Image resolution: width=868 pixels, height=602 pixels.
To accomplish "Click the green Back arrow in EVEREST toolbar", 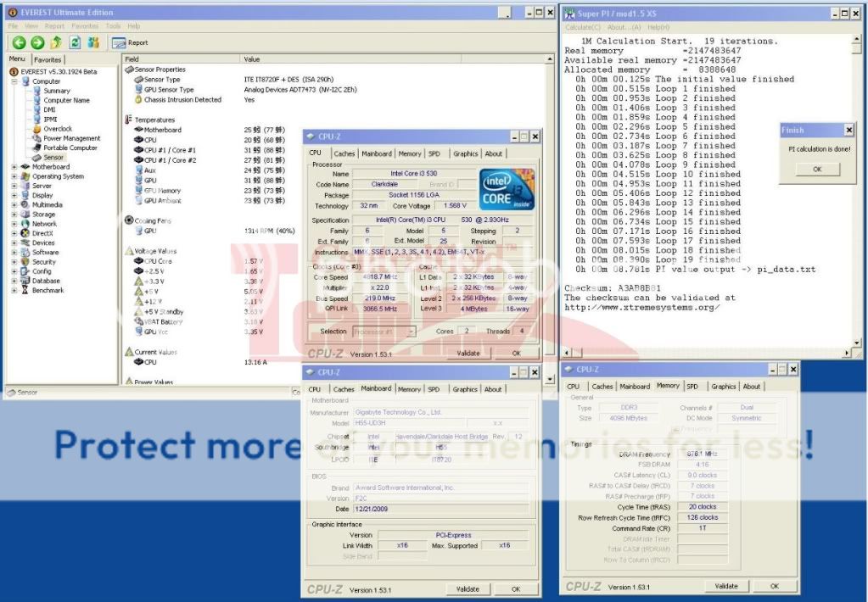I will pyautogui.click(x=19, y=42).
